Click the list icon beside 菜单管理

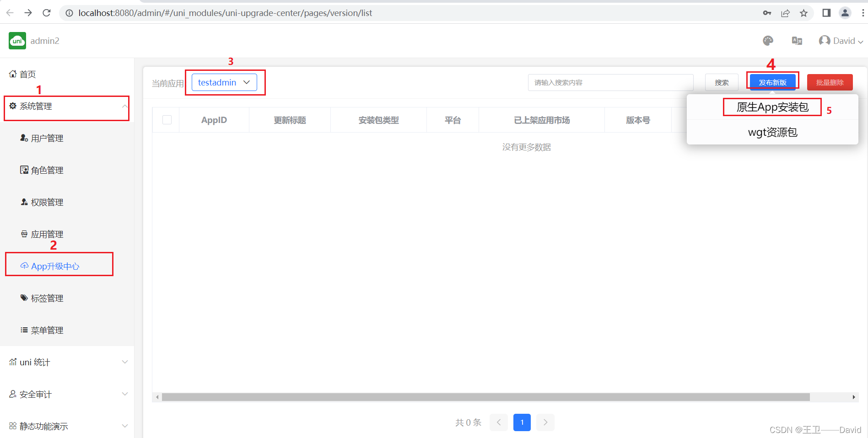point(24,330)
